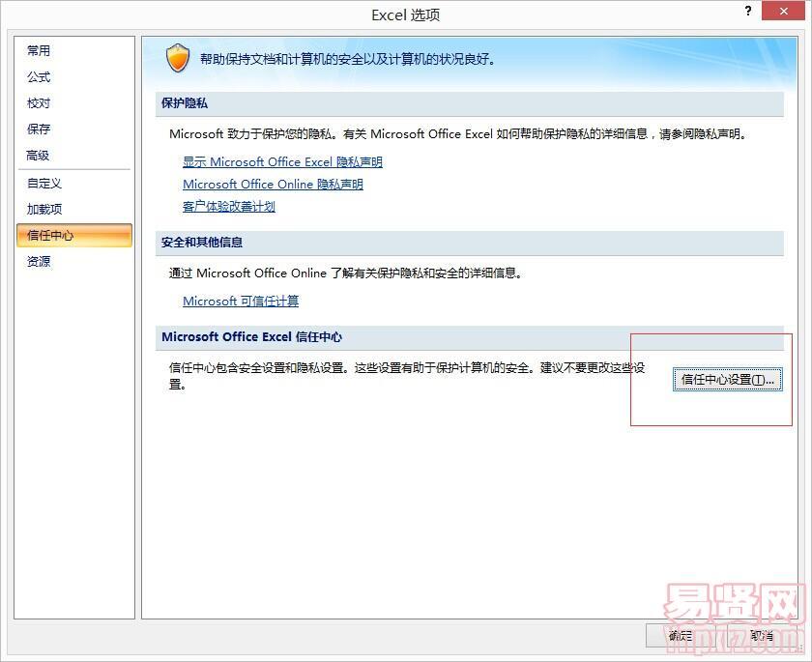The height and width of the screenshot is (662, 812).
Task: Click the banner text 帮助保持文档和计算机的安全
Action: pos(347,59)
